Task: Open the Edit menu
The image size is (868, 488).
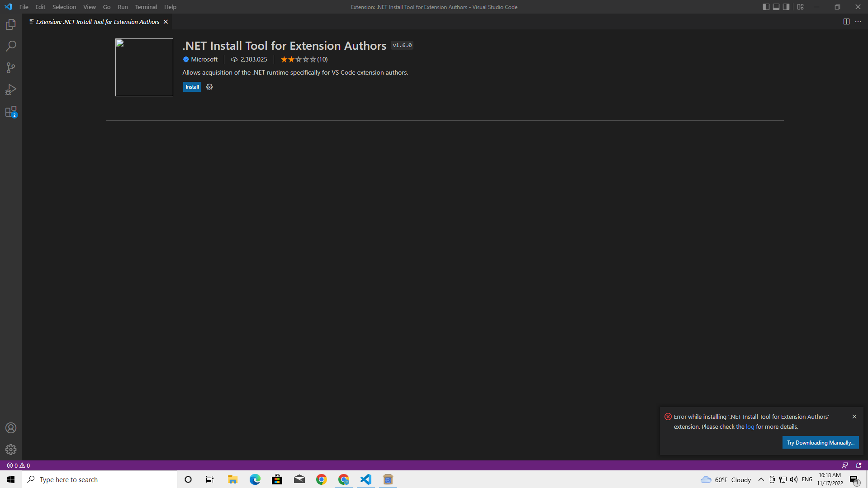Action: click(40, 7)
